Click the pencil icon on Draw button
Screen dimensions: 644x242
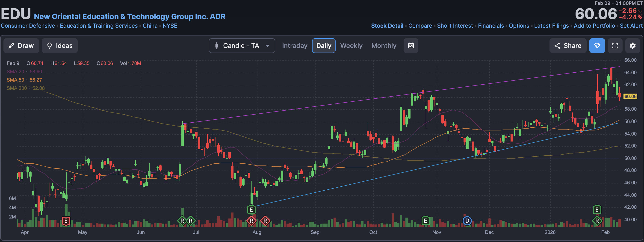tap(11, 46)
